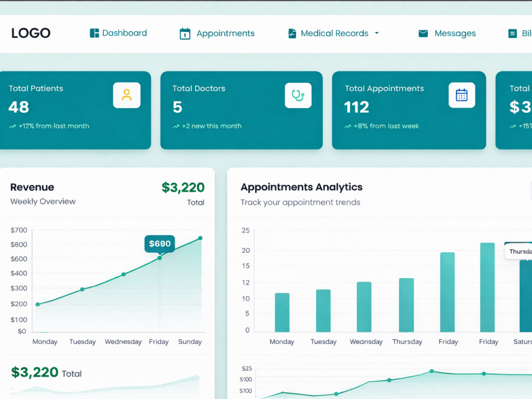Click the trend arrow beside +12% from last month
The height and width of the screenshot is (399, 532).
coord(13,126)
